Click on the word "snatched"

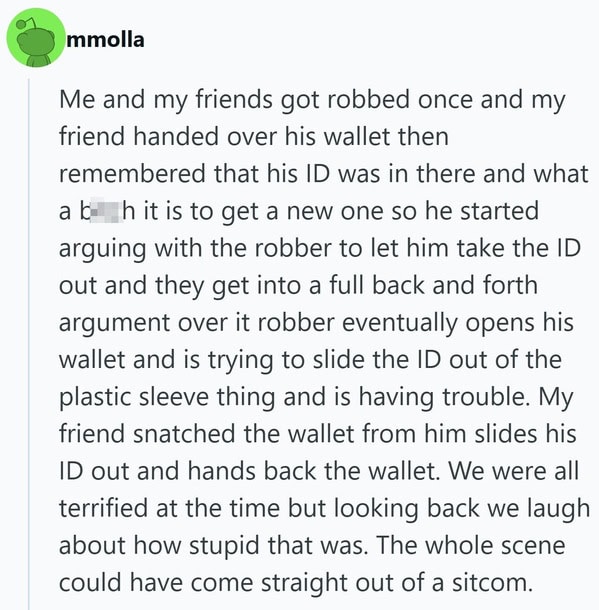click(184, 434)
